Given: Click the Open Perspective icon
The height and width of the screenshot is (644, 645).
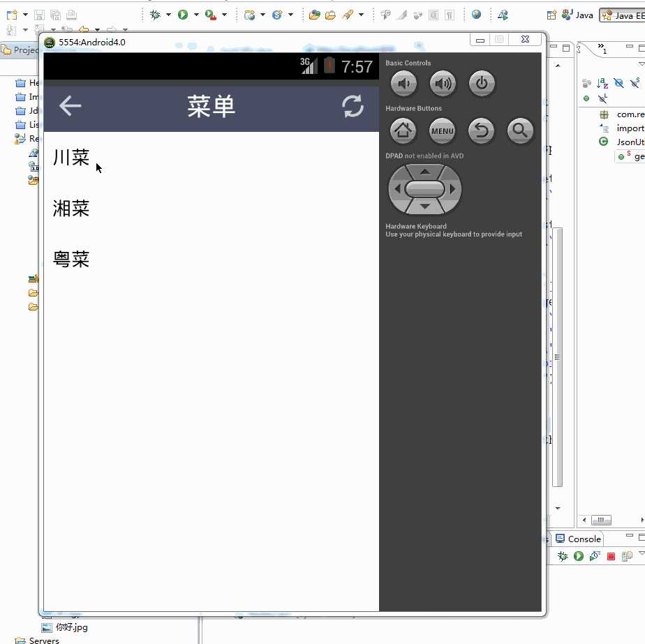Looking at the screenshot, I should tap(551, 15).
